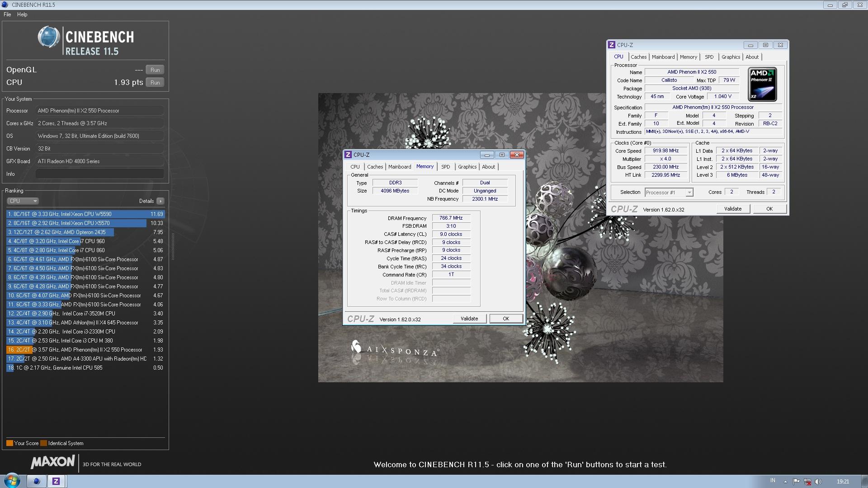Image resolution: width=868 pixels, height=488 pixels.
Task: Select Athlon II X4 645 ranking row
Action: pyautogui.click(x=85, y=323)
